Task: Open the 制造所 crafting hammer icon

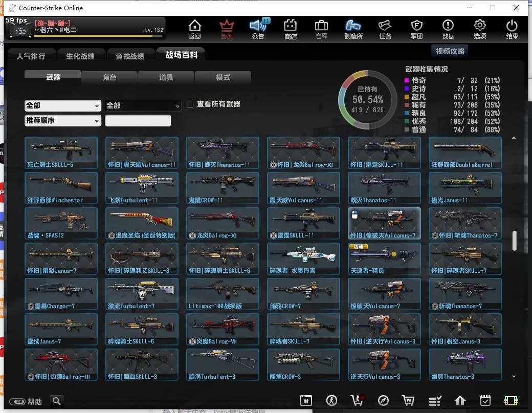Action: tap(353, 29)
